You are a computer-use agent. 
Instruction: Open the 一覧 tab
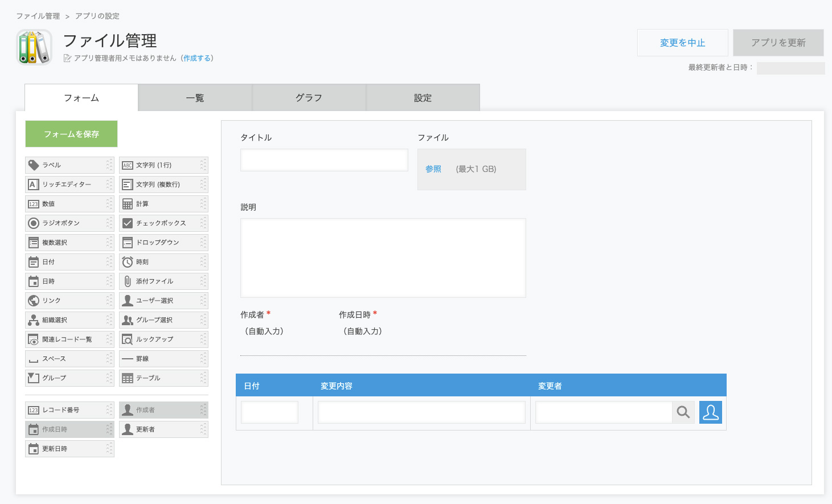pos(195,98)
